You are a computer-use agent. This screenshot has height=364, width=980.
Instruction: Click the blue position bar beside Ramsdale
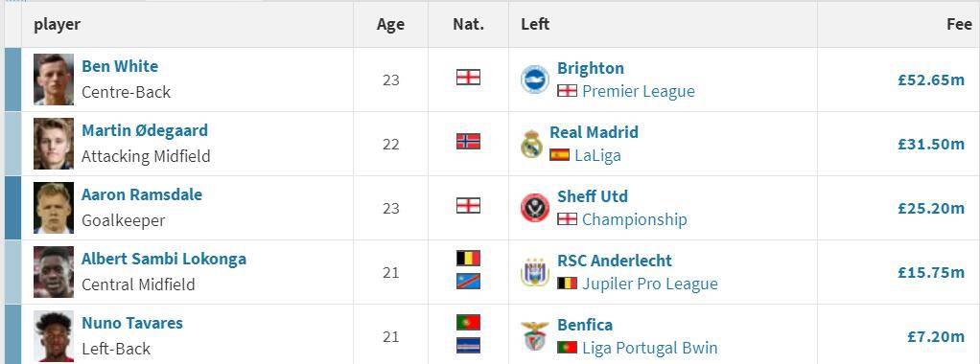tap(12, 208)
